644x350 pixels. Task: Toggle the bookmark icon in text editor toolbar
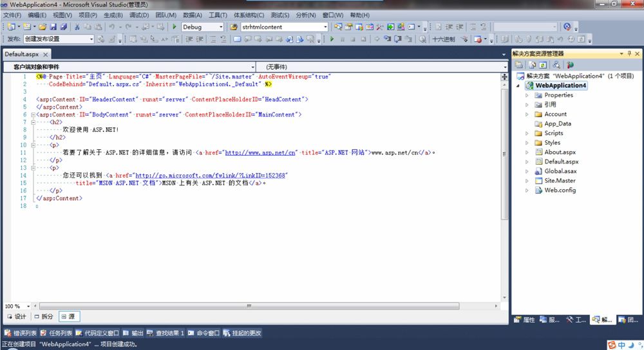pos(238,39)
